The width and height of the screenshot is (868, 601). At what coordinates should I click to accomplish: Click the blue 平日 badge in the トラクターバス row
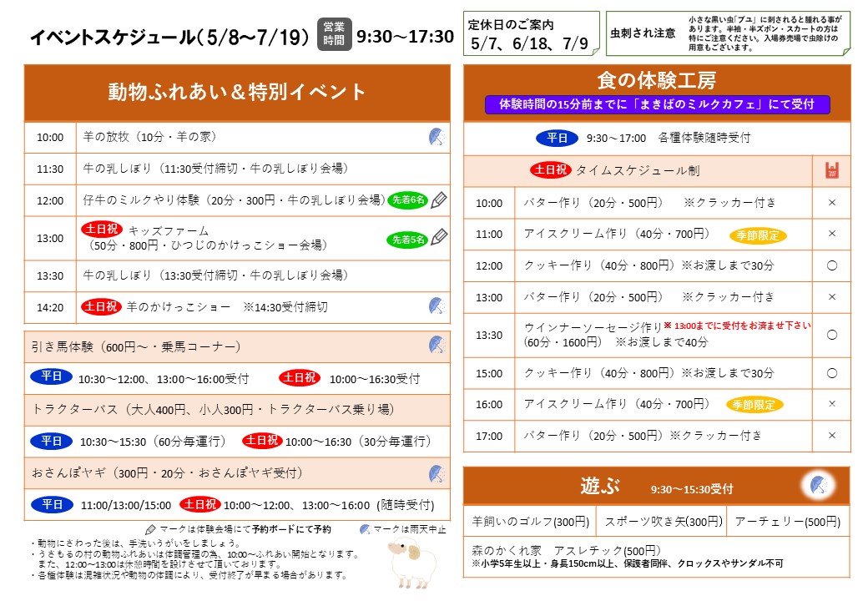coord(52,441)
